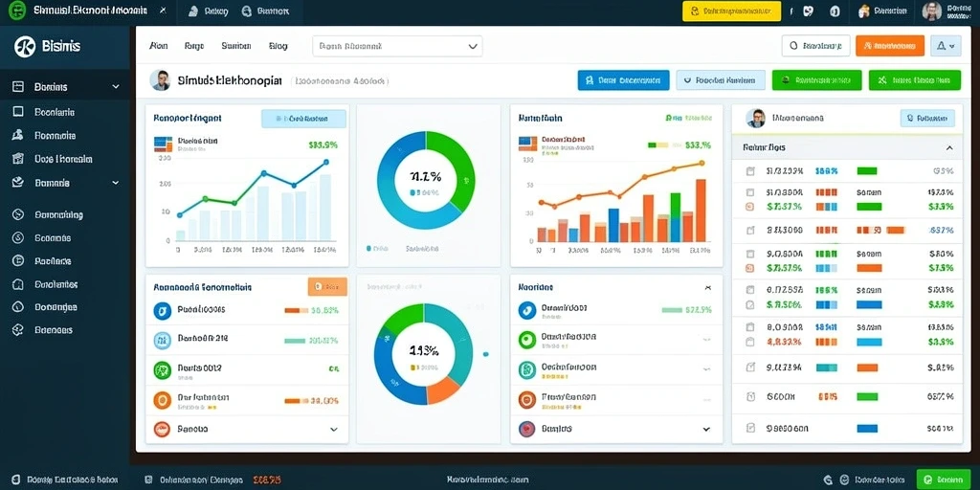
Task: Tick the checkbox on the last table row
Action: (x=750, y=428)
